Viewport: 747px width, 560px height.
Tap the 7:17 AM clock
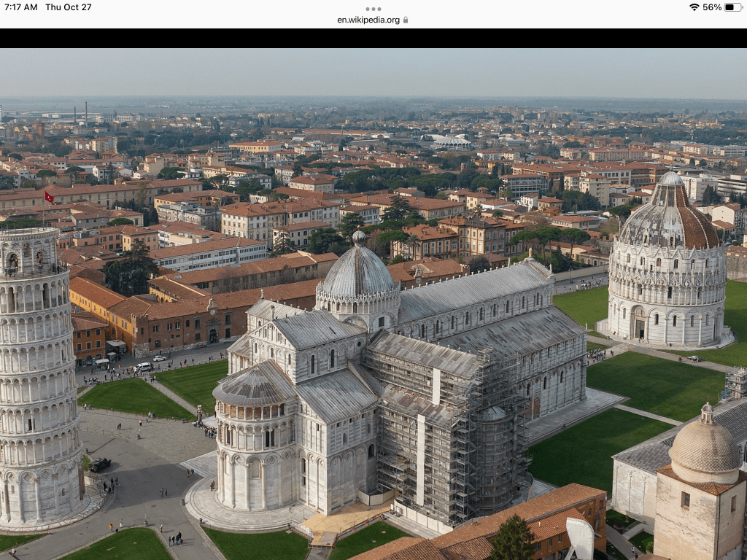click(21, 7)
